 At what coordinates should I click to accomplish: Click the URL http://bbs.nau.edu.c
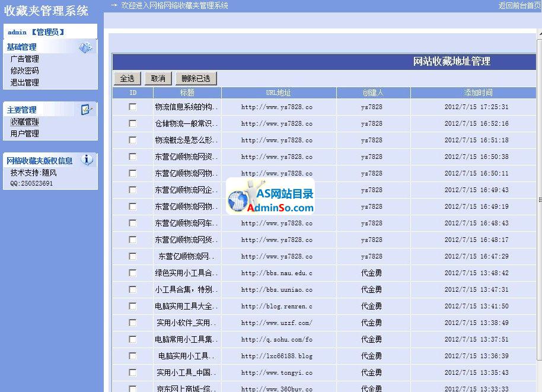[277, 273]
